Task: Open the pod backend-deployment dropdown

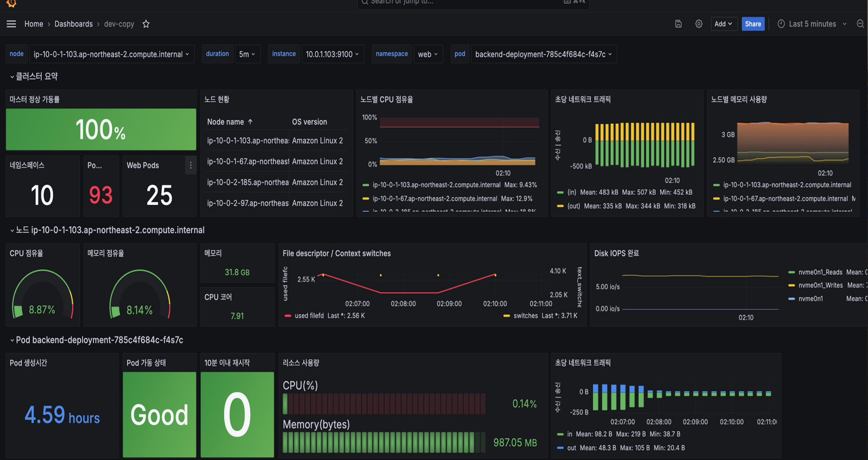Action: pos(543,54)
